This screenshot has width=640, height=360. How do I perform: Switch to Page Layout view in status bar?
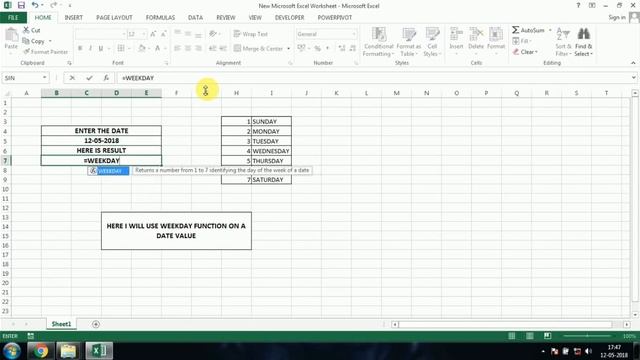point(529,336)
